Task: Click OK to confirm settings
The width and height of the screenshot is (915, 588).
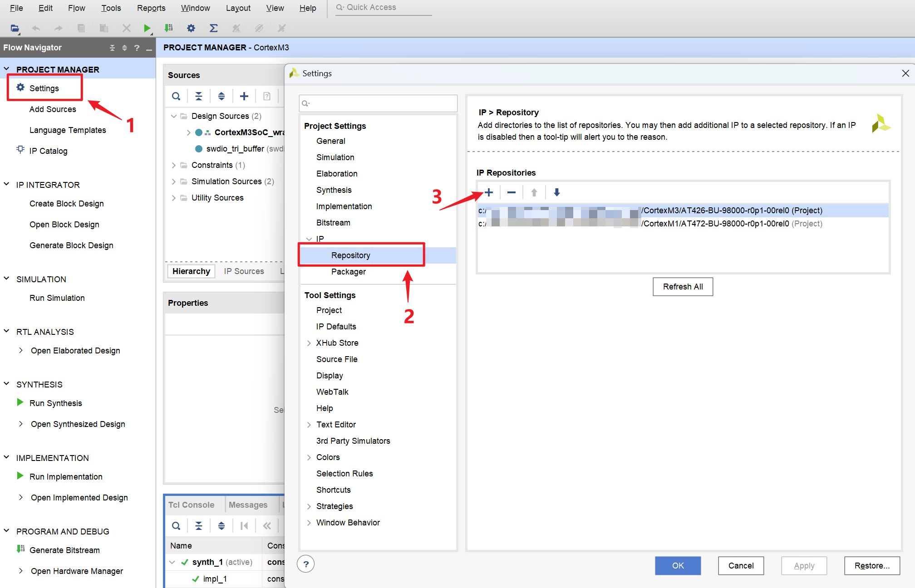Action: [x=678, y=565]
